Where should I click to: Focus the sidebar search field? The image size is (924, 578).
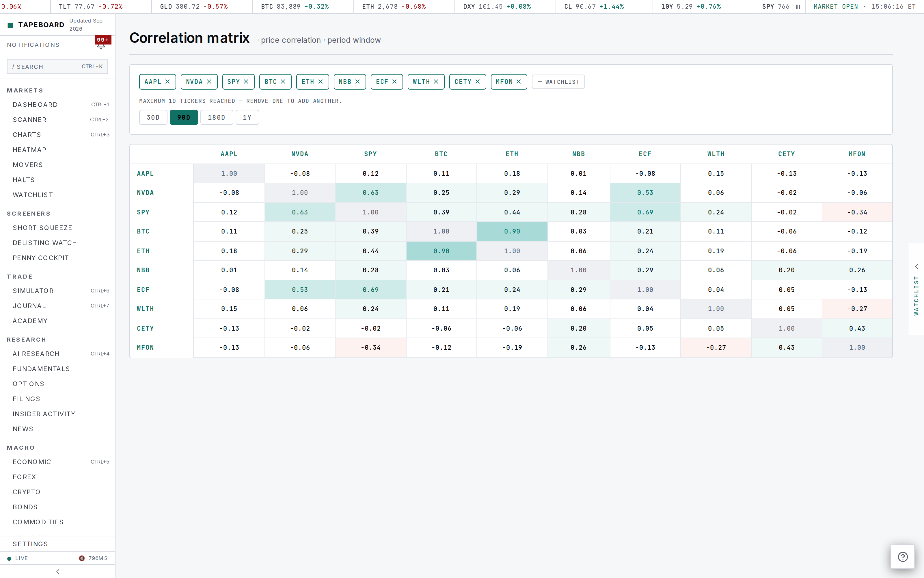click(57, 66)
